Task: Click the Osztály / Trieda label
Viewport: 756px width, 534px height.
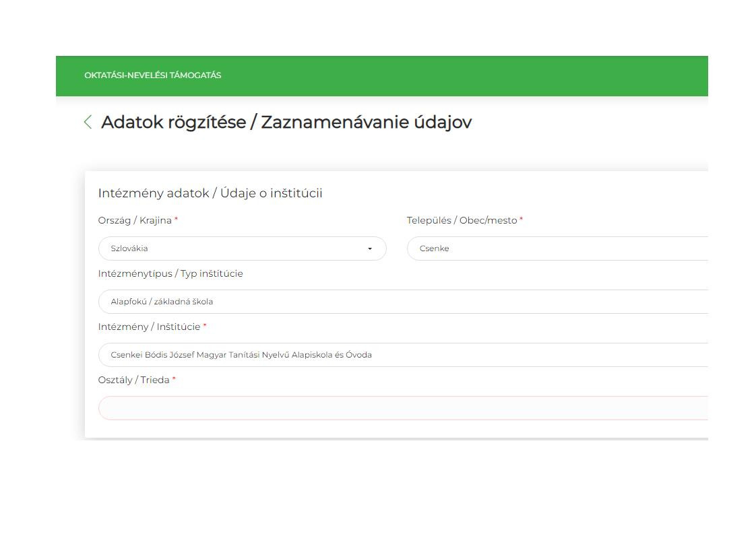Action: pos(133,380)
